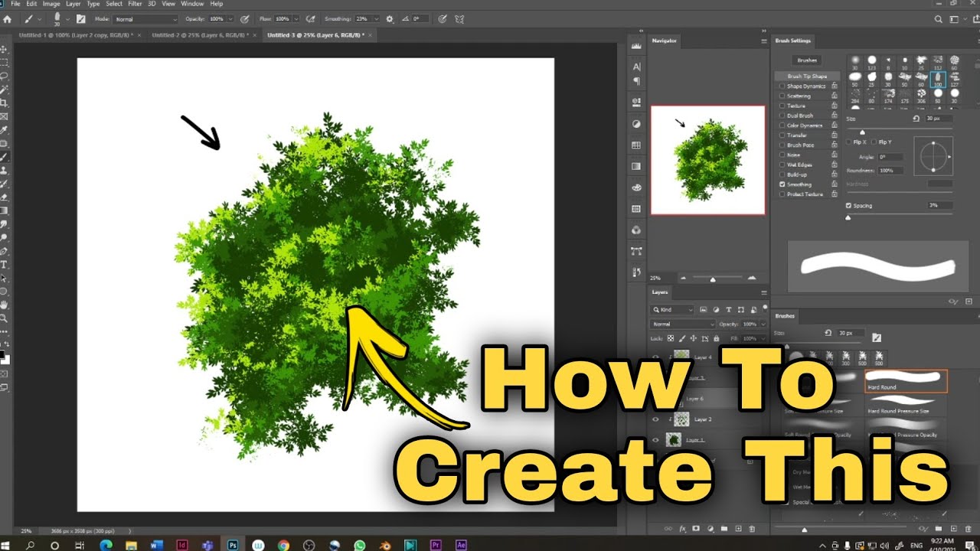980x551 pixels.
Task: Create a new layer from Layers footer
Action: 737,528
